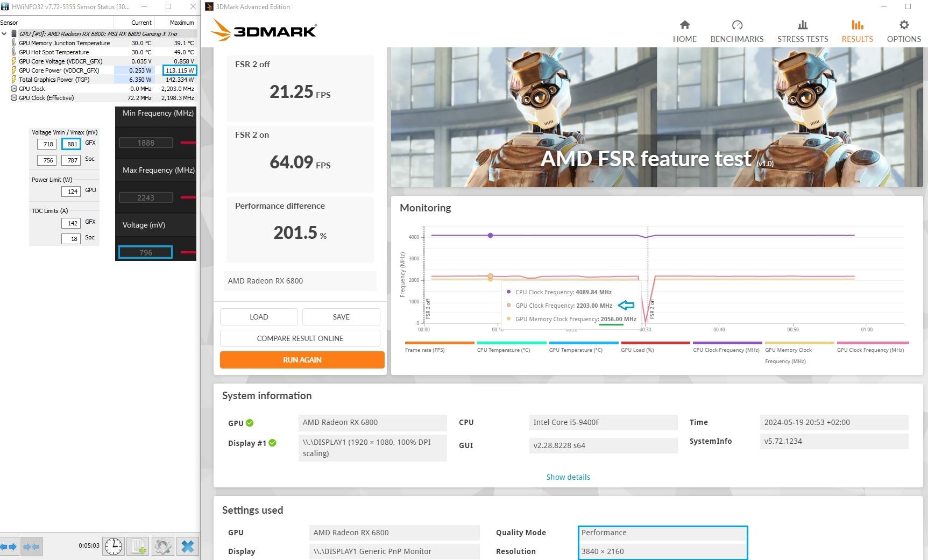Click the HOME house icon

coord(684,25)
